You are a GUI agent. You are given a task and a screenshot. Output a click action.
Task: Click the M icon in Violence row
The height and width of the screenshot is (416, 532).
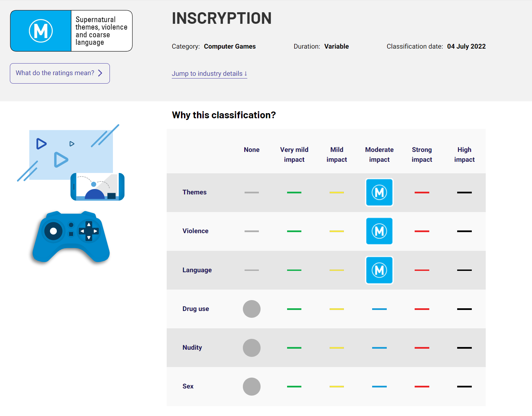click(x=379, y=231)
